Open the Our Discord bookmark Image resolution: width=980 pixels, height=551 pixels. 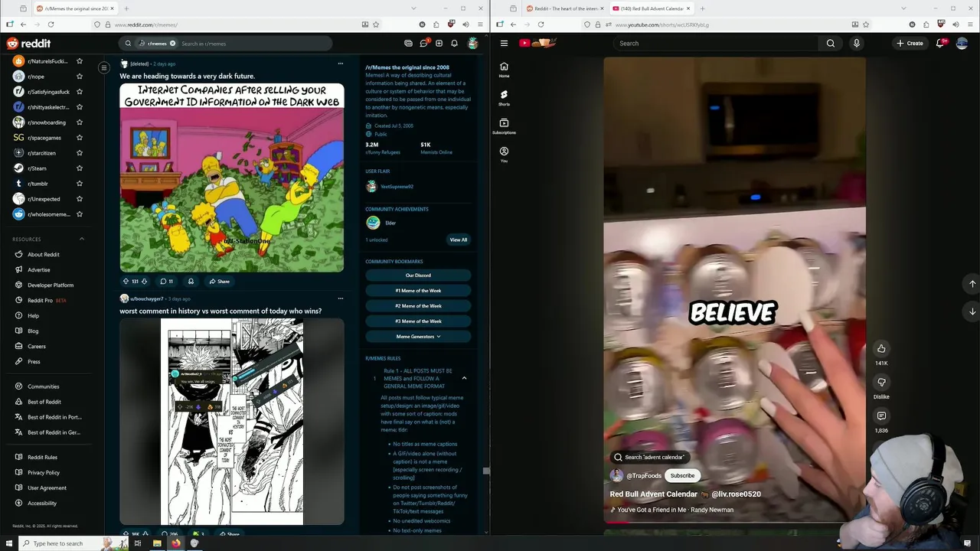[x=418, y=275]
